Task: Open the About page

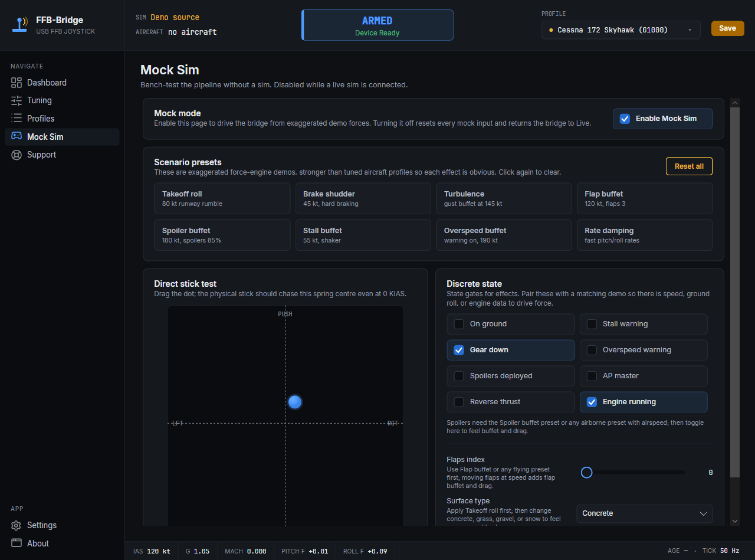Action: pos(62,543)
